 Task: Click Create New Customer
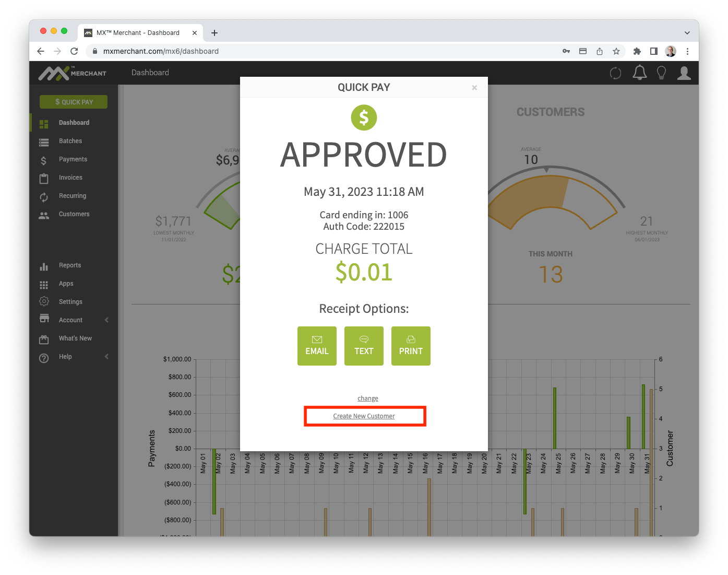364,416
